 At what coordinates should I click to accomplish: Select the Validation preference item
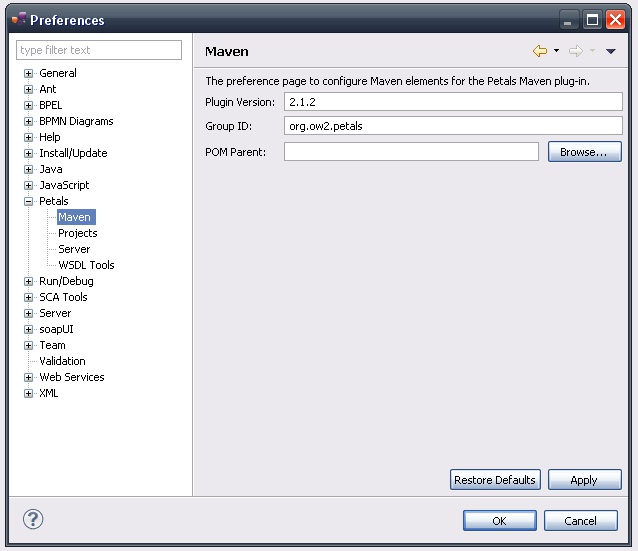[62, 361]
